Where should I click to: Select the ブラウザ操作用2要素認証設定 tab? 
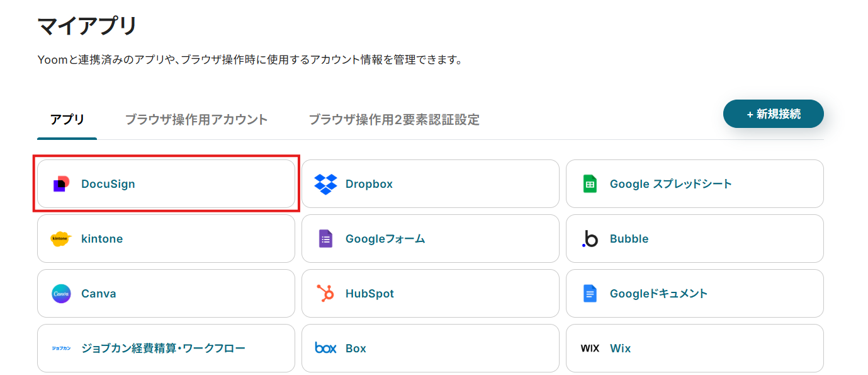click(394, 120)
